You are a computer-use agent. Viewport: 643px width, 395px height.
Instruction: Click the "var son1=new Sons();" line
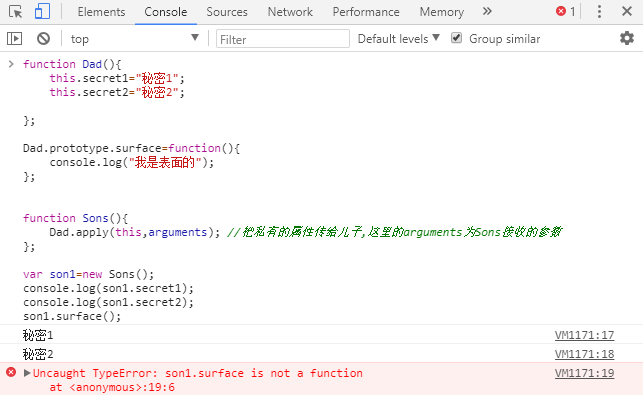click(89, 274)
